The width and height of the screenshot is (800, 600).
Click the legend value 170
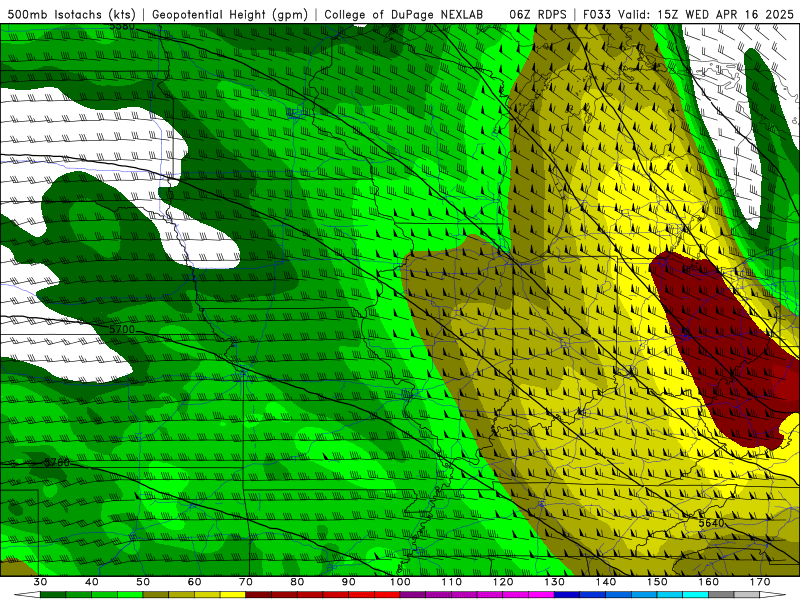coord(760,582)
